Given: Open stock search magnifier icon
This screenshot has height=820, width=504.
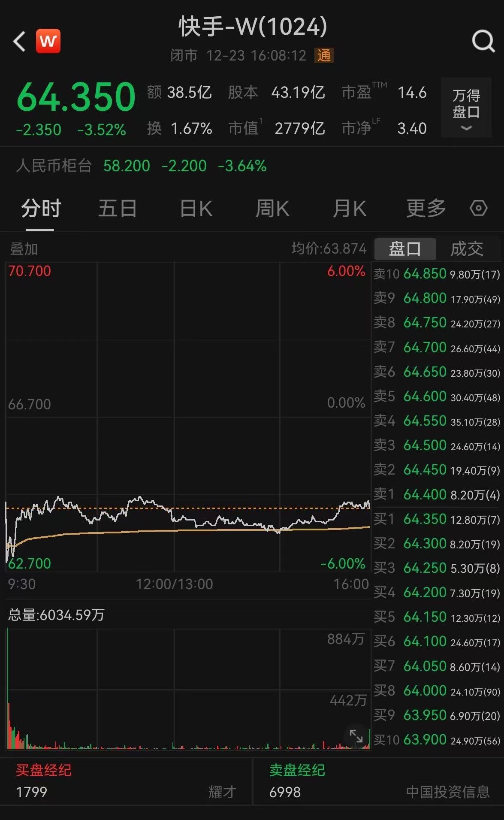Looking at the screenshot, I should pos(483,42).
